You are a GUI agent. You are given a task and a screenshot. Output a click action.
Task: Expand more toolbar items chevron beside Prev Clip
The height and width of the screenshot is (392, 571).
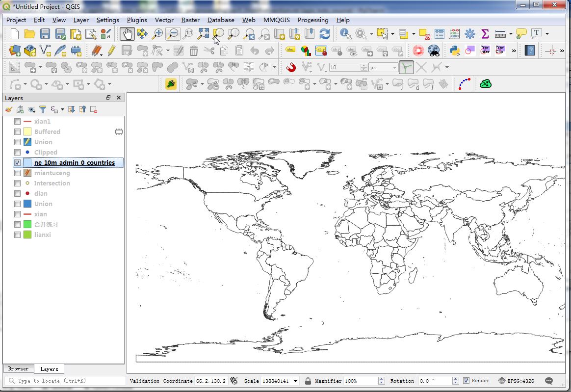point(514,51)
